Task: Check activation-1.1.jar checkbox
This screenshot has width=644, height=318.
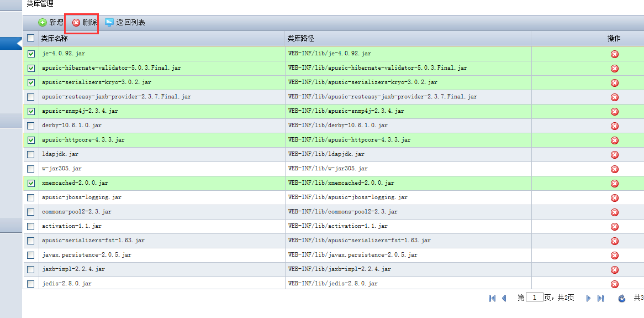Action: (31, 226)
